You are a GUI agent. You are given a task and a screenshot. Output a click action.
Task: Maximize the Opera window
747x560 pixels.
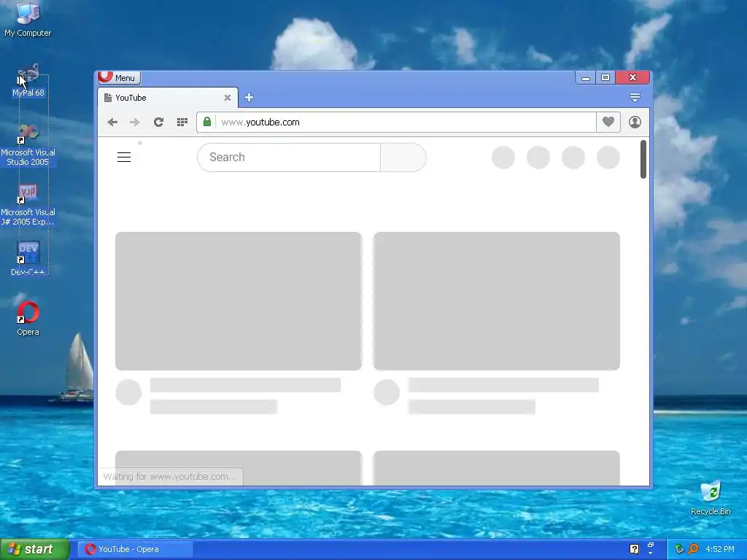click(605, 77)
